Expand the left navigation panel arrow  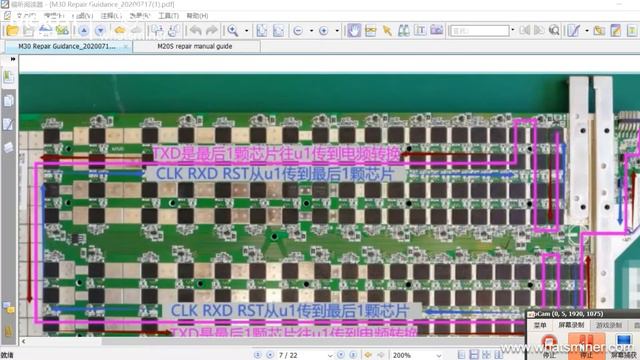pos(13,59)
